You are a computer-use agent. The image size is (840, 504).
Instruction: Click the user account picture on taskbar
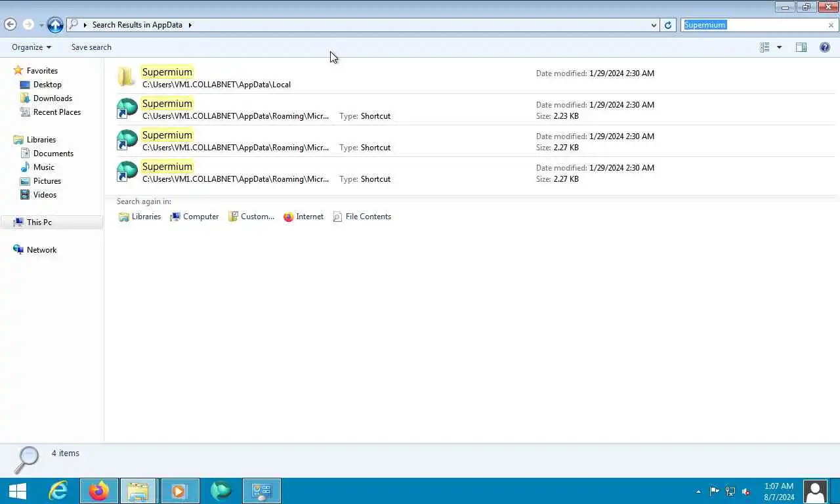tap(815, 491)
